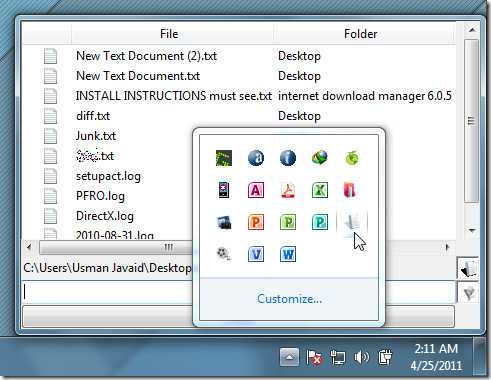Viewport: 491px width, 380px height.
Task: Click the Show desktop strip
Action: (480, 357)
